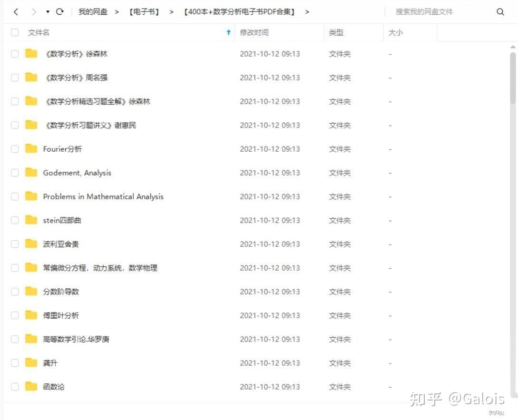Click the refresh icon in the navigation bar

tap(59, 11)
